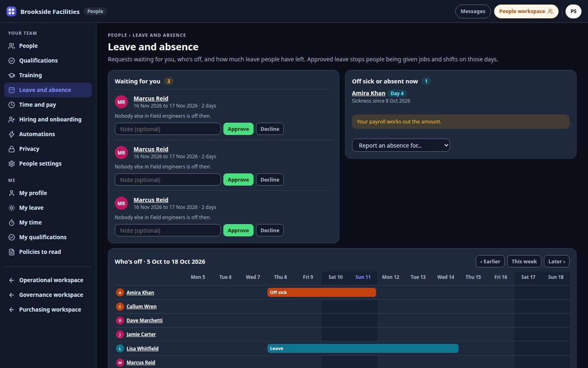Click the My profile person icon

tap(11, 193)
